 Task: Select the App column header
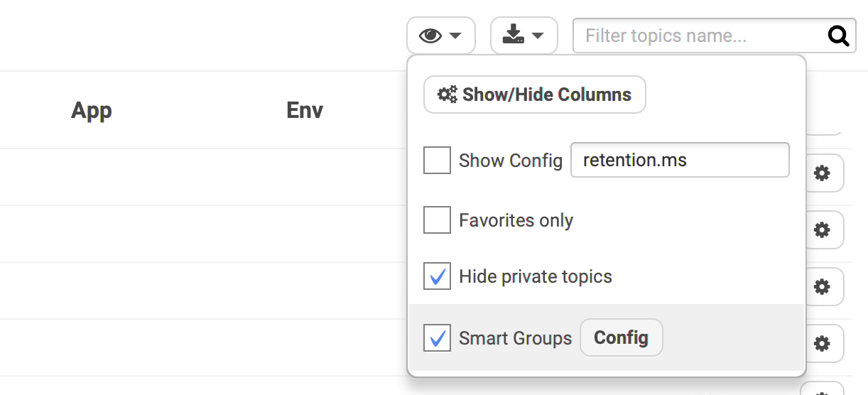(x=92, y=111)
